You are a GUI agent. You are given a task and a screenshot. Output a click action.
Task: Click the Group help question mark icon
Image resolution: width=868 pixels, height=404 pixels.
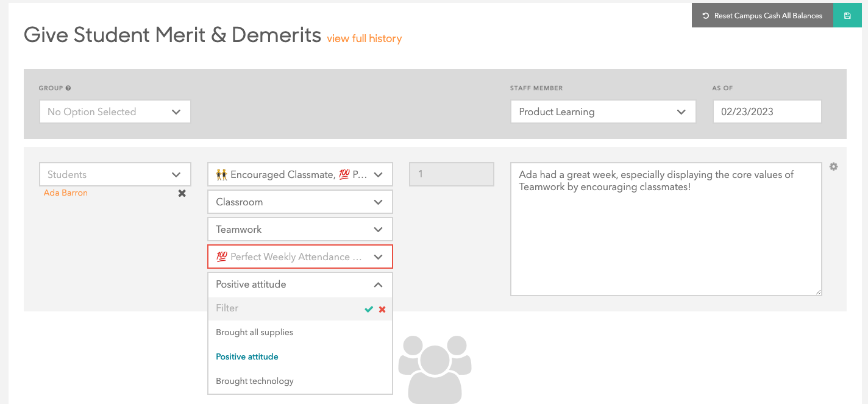(68, 88)
